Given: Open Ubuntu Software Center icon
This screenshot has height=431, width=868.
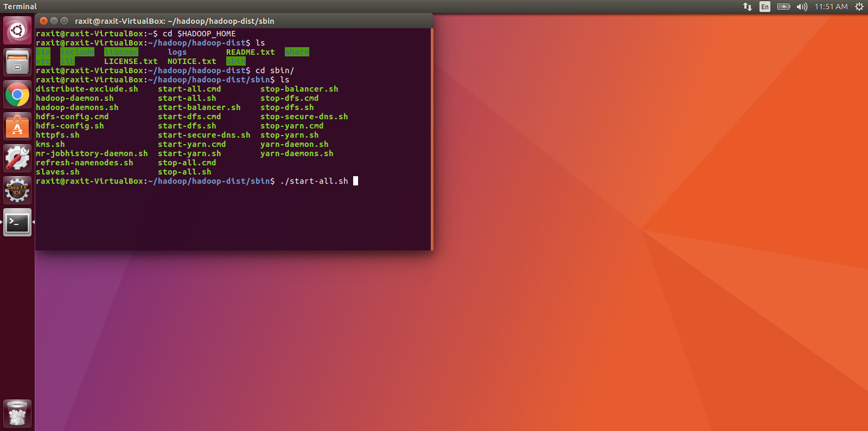Looking at the screenshot, I should pos(17,126).
